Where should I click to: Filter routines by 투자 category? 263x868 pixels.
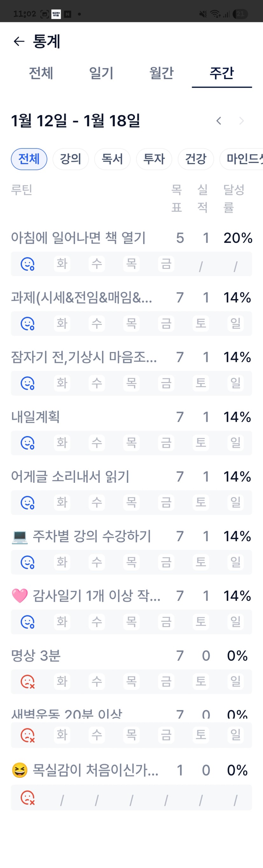pos(154,159)
